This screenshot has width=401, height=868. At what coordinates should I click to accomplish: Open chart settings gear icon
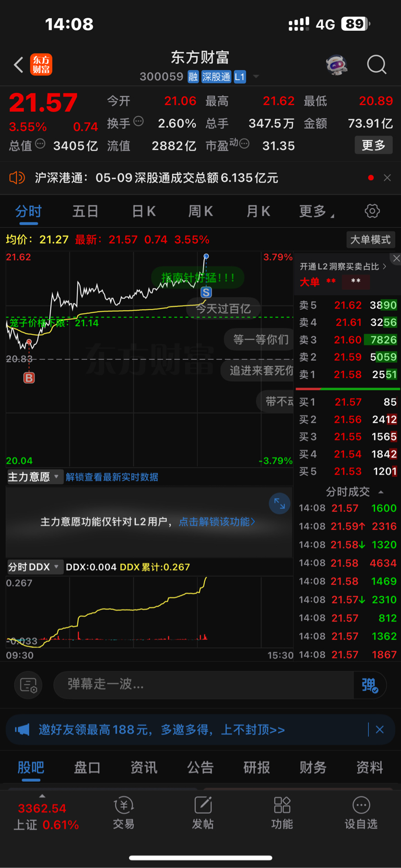[x=372, y=211]
